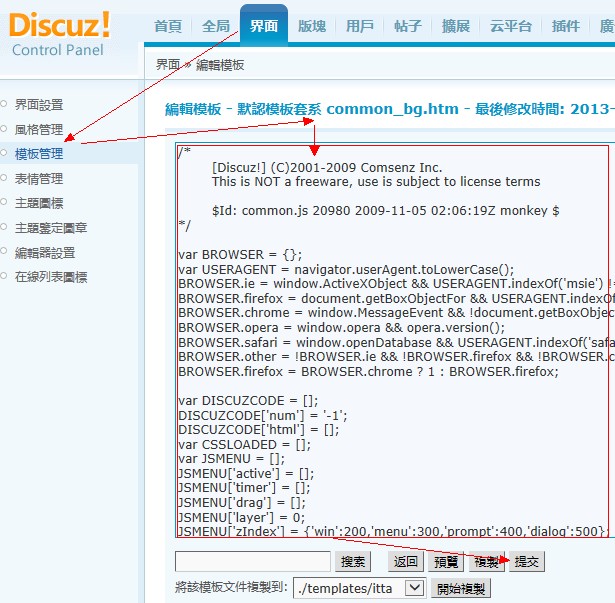The height and width of the screenshot is (603, 615).
Task: Open 表情管理 in the sidebar
Action: point(39,179)
